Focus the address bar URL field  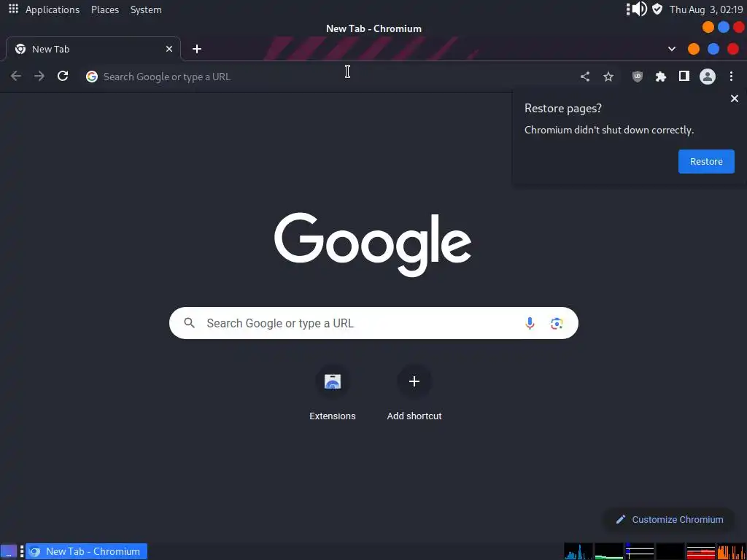coord(333,76)
